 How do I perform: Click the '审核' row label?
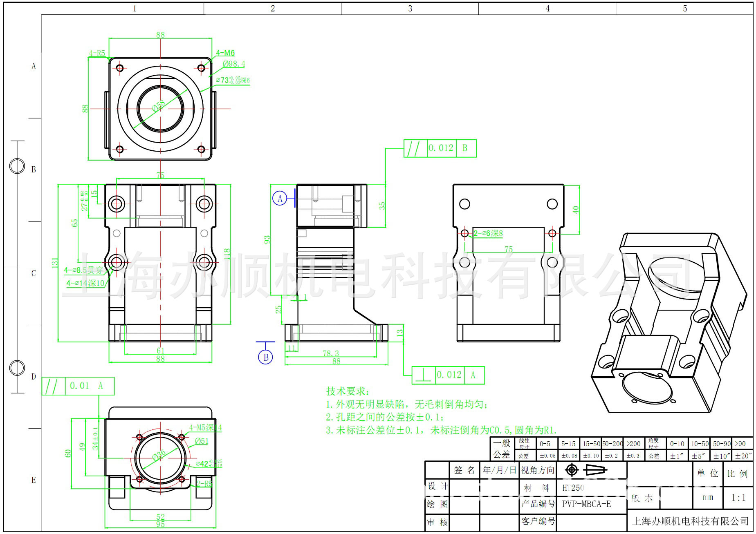pyautogui.click(x=437, y=522)
